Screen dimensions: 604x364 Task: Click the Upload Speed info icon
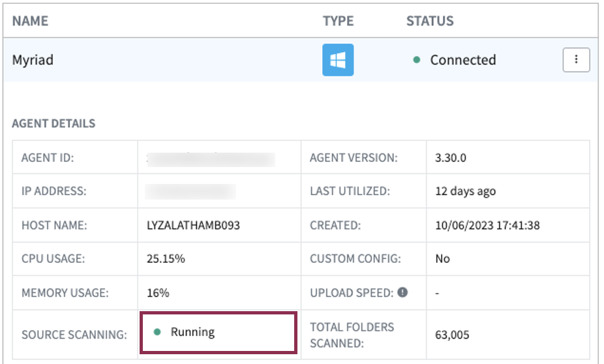pyautogui.click(x=402, y=292)
